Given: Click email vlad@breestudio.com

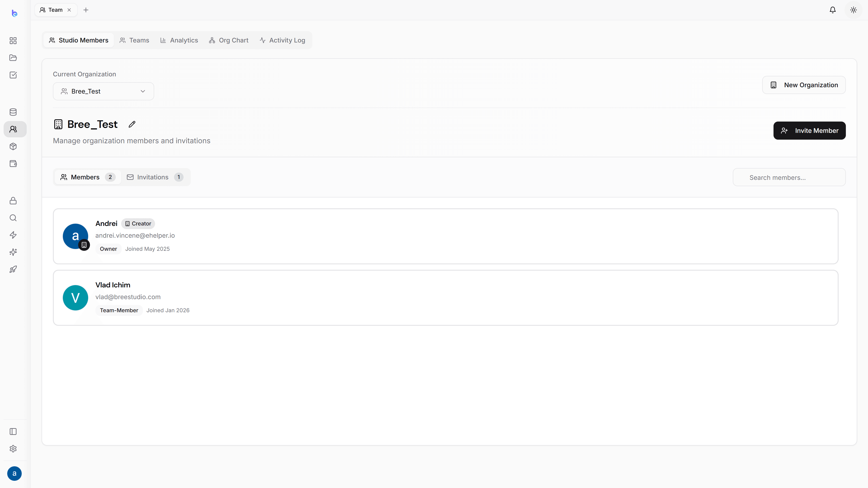Looking at the screenshot, I should (128, 297).
